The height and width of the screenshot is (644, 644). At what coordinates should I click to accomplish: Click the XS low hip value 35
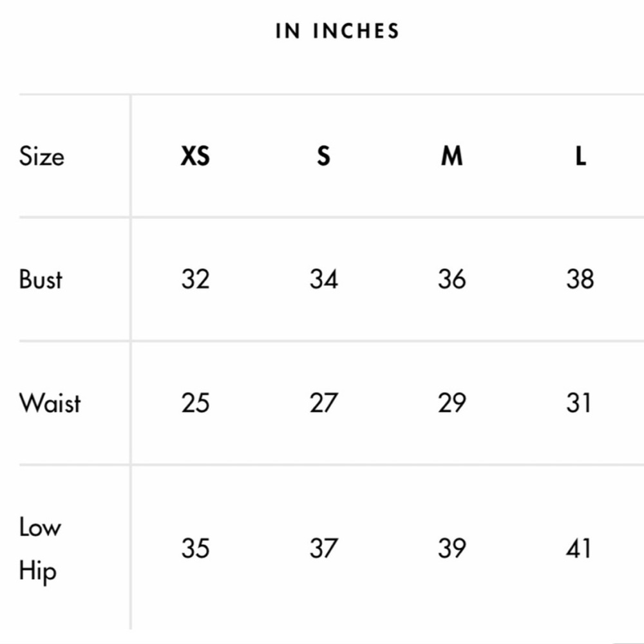coord(196,548)
